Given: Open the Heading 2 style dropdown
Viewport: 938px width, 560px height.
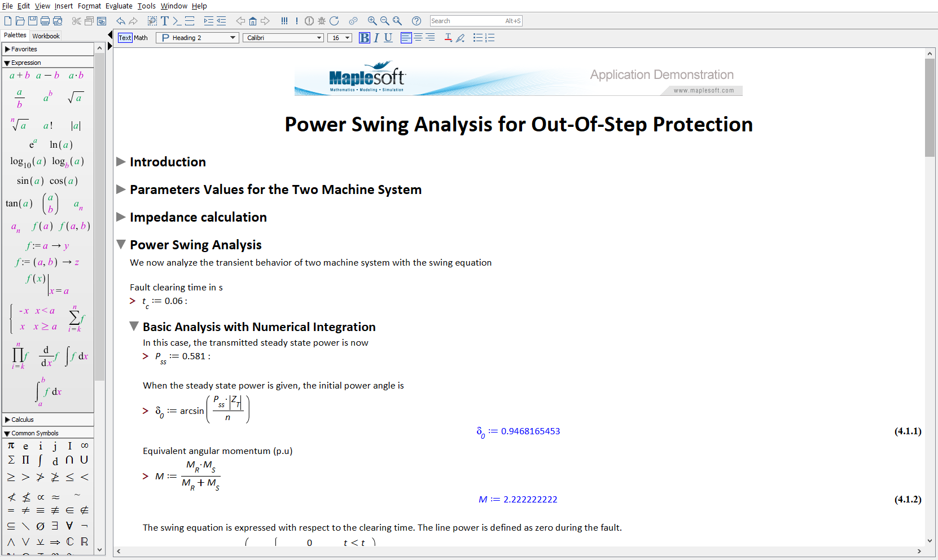Looking at the screenshot, I should pyautogui.click(x=197, y=38).
